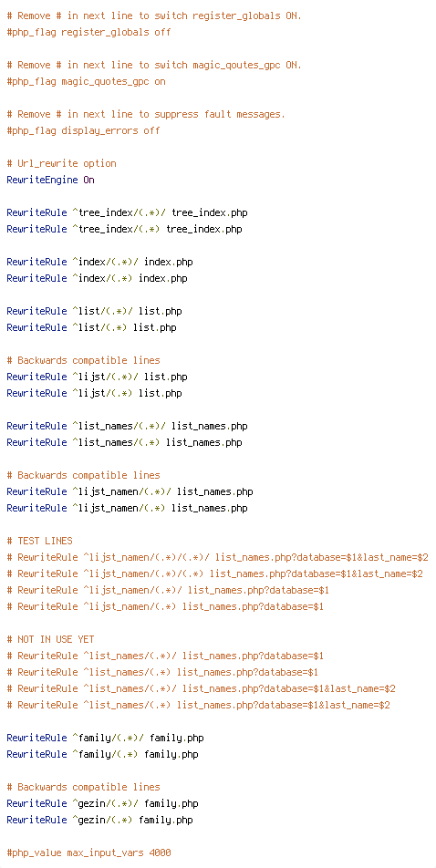Click the last commented list_names rule

point(198,706)
